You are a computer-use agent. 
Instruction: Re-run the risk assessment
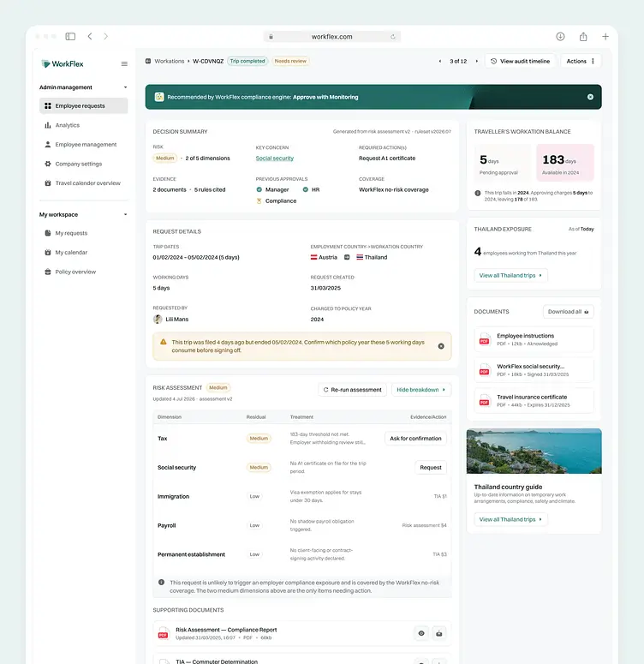(352, 390)
